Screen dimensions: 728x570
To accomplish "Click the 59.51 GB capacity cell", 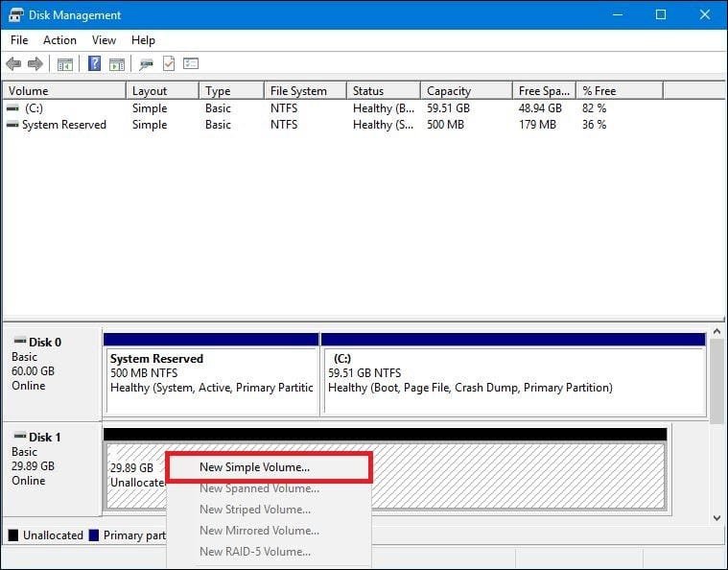I will [x=448, y=108].
